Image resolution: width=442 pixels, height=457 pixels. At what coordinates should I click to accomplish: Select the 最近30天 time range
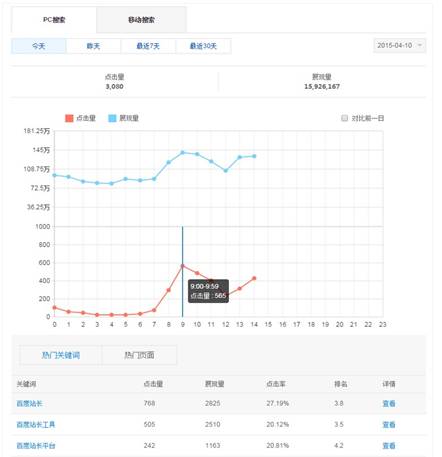click(203, 46)
